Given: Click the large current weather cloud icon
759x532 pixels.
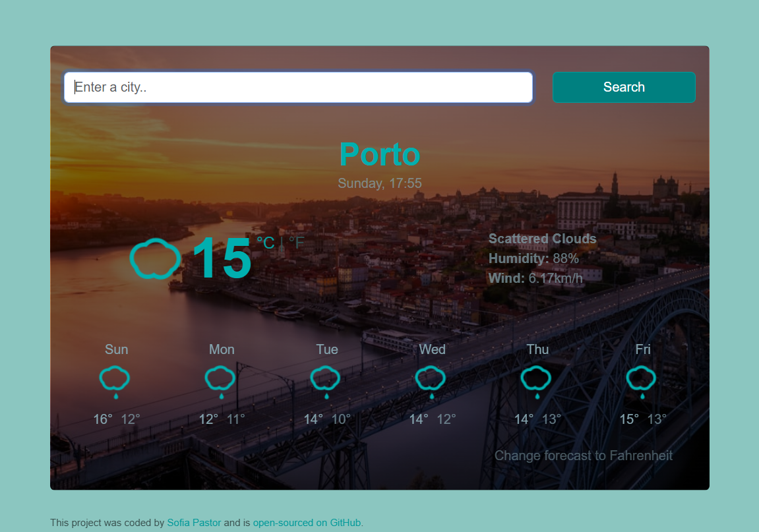Looking at the screenshot, I should pyautogui.click(x=155, y=258).
